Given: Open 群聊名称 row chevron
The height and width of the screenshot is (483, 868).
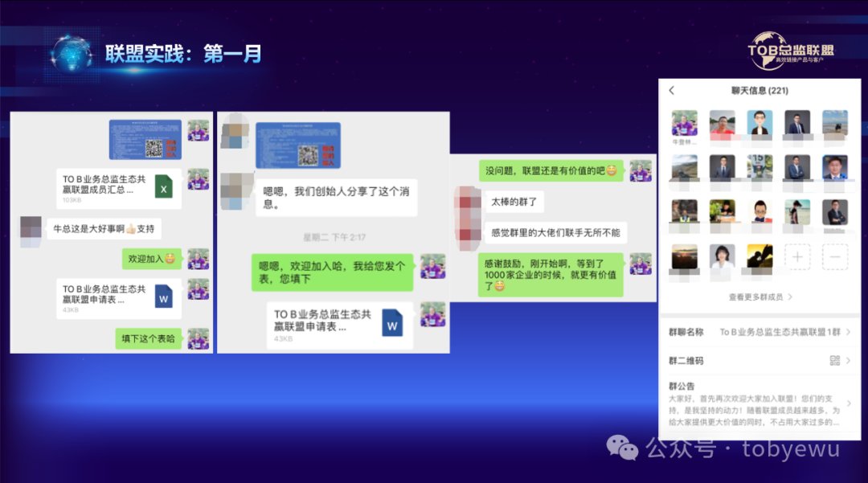Looking at the screenshot, I should point(848,332).
